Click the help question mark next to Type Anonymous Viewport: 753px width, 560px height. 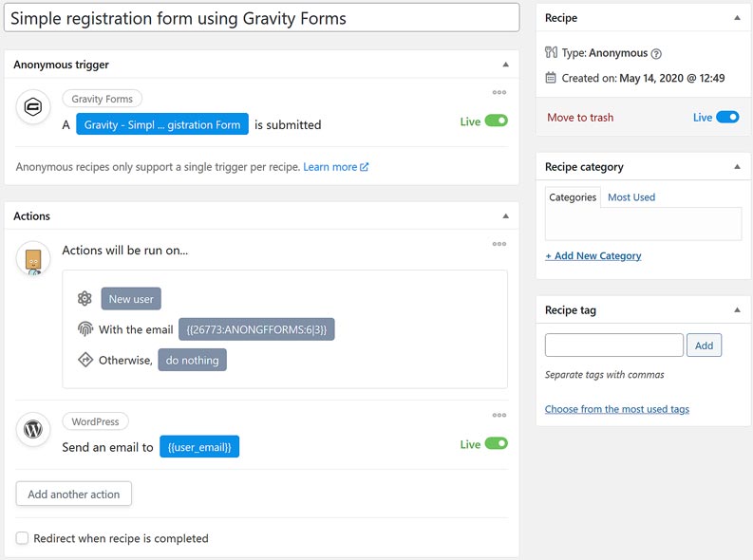pos(656,54)
